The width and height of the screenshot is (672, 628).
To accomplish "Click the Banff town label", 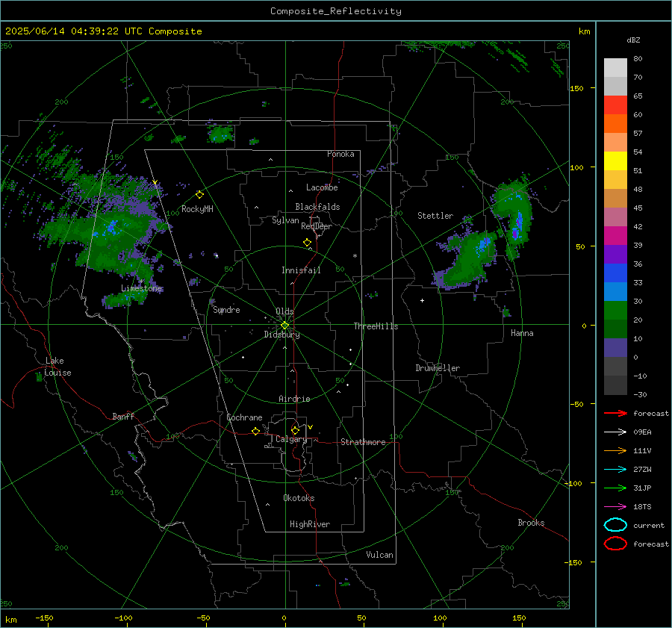I will (x=123, y=416).
